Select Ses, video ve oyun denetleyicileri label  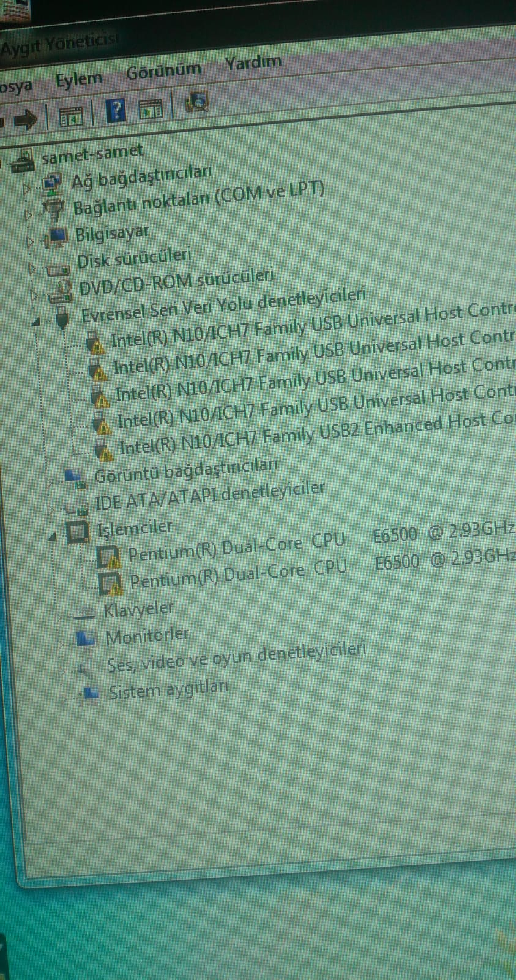coord(236,657)
